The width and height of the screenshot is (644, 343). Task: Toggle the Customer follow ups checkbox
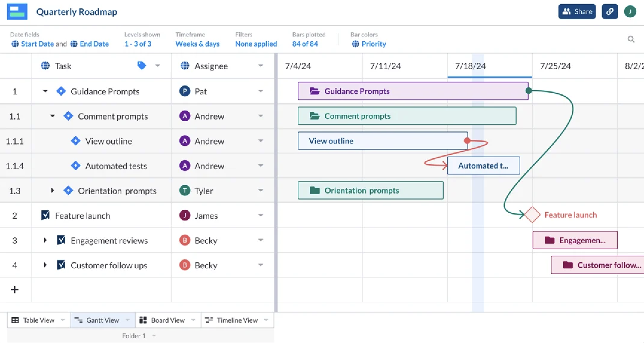tap(61, 265)
